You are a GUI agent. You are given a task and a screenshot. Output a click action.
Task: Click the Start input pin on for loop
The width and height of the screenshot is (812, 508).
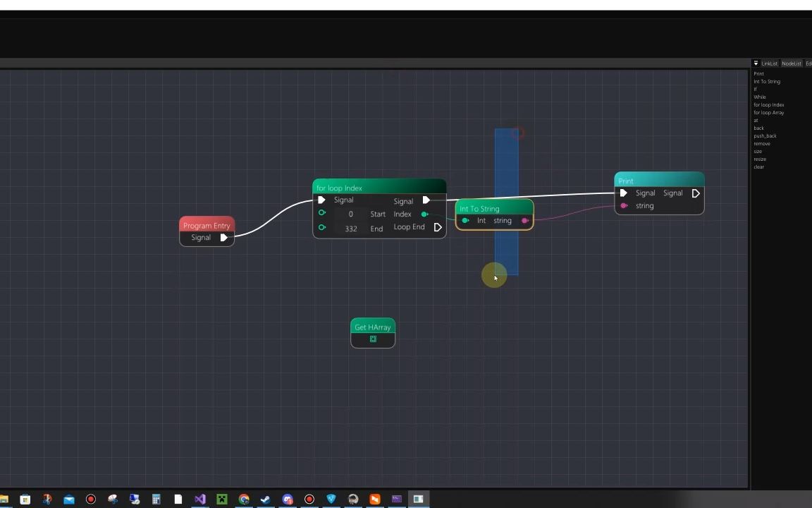(322, 213)
